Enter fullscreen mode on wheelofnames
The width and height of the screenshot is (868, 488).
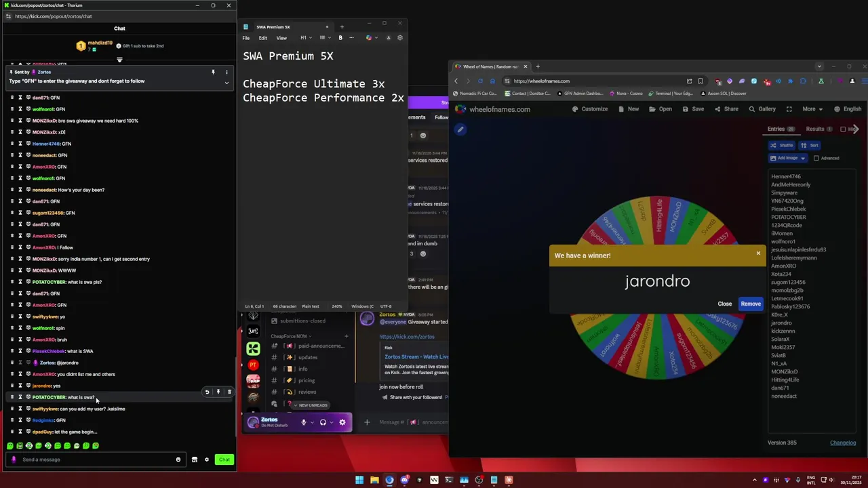pos(789,109)
